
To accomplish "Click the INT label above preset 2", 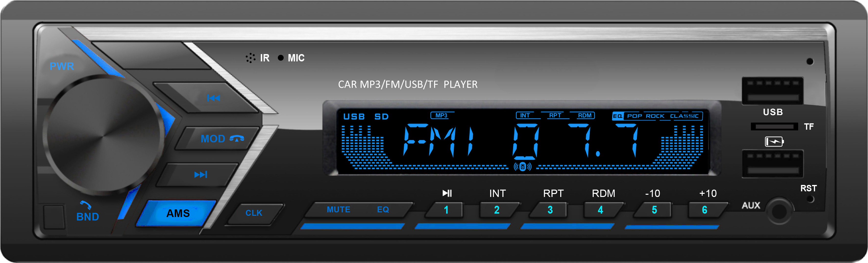I will click(x=497, y=193).
